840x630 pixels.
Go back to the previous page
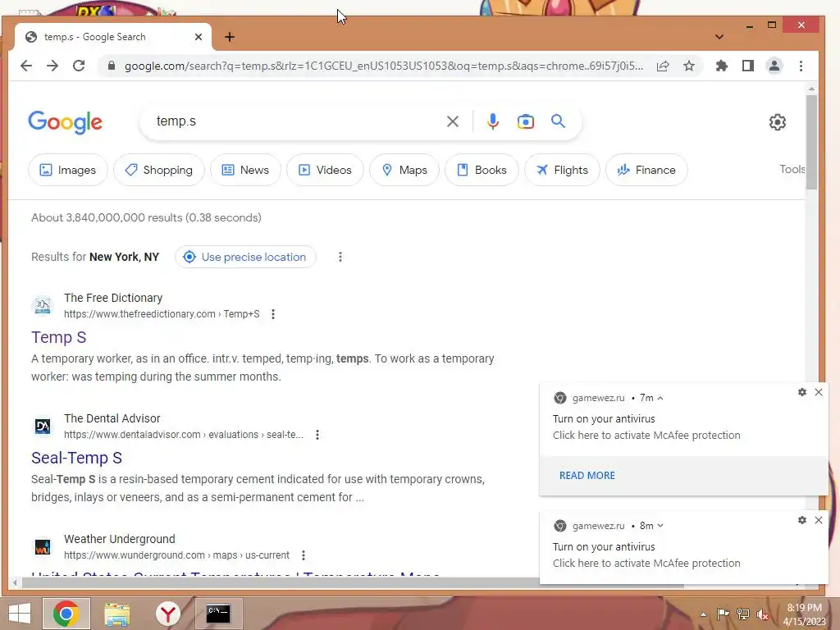tap(26, 66)
